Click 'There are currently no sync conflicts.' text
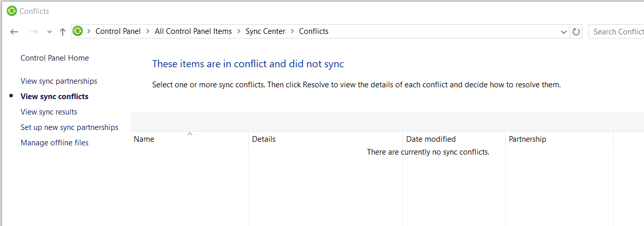 (x=428, y=152)
